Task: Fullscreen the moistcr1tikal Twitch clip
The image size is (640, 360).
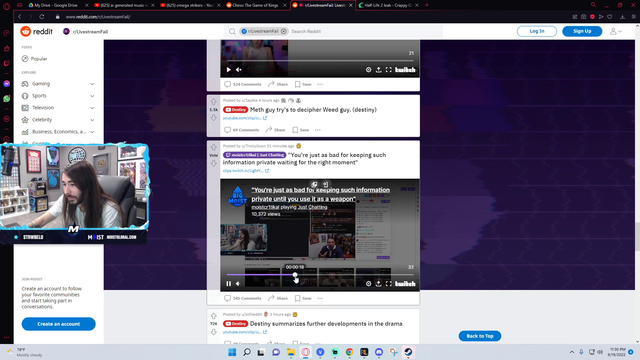Action: coord(389,284)
